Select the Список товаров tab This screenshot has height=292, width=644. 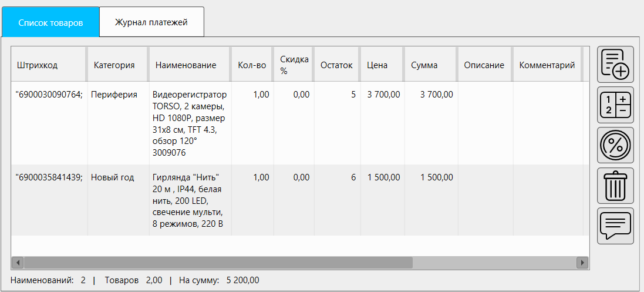coord(50,23)
